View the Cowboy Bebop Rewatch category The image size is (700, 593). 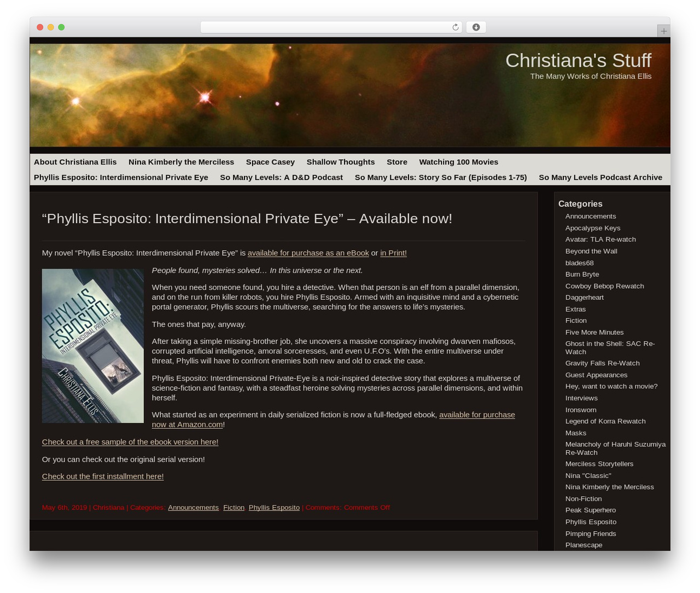[605, 286]
